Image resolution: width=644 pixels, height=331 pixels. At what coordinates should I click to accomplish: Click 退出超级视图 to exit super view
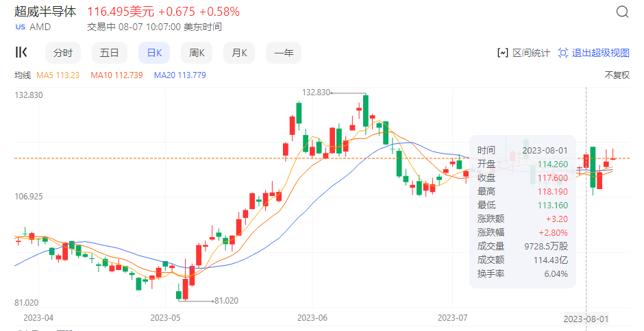[600, 53]
